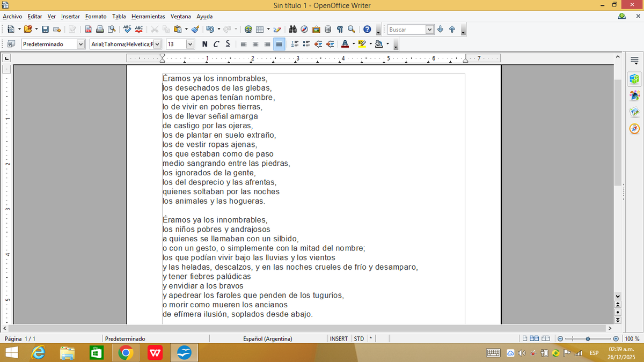This screenshot has width=644, height=362.
Task: Open Find & Replace binoculars icon
Action: [x=293, y=29]
